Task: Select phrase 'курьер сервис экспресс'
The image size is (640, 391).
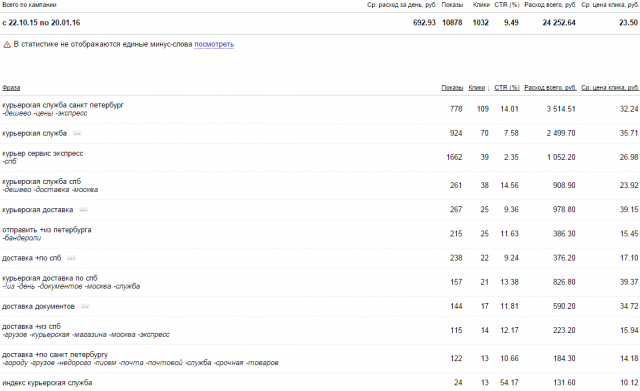Action: point(42,153)
